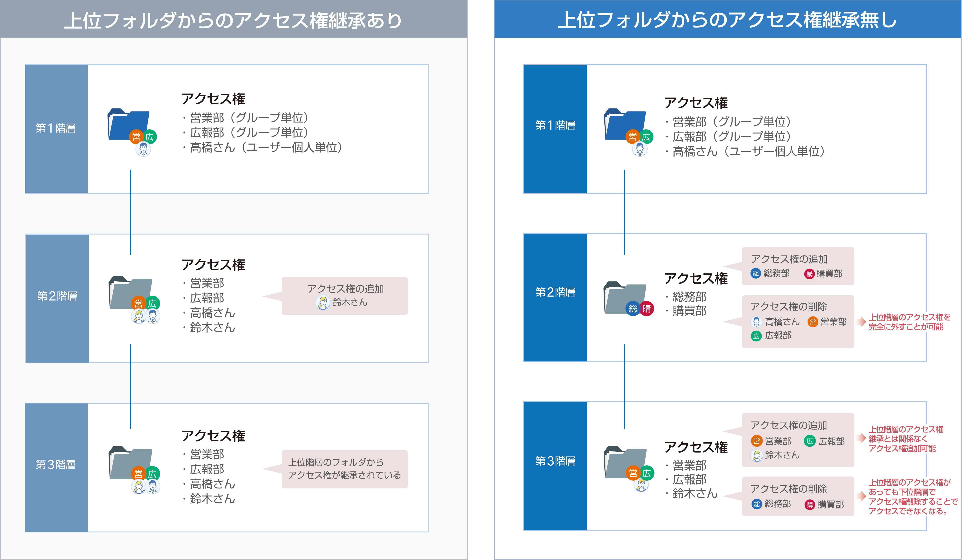Click the red 購 icon in the level 3 delete callout
This screenshot has width=962, height=560.
(x=810, y=505)
